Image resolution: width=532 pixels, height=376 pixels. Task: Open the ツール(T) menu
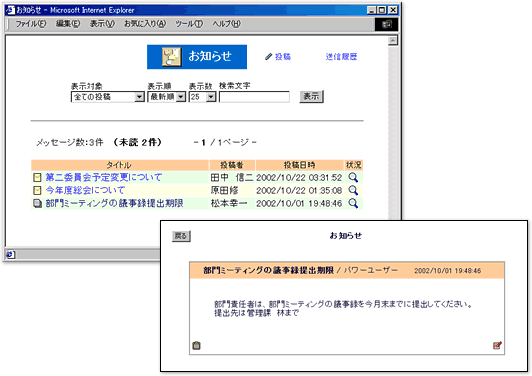[x=189, y=24]
